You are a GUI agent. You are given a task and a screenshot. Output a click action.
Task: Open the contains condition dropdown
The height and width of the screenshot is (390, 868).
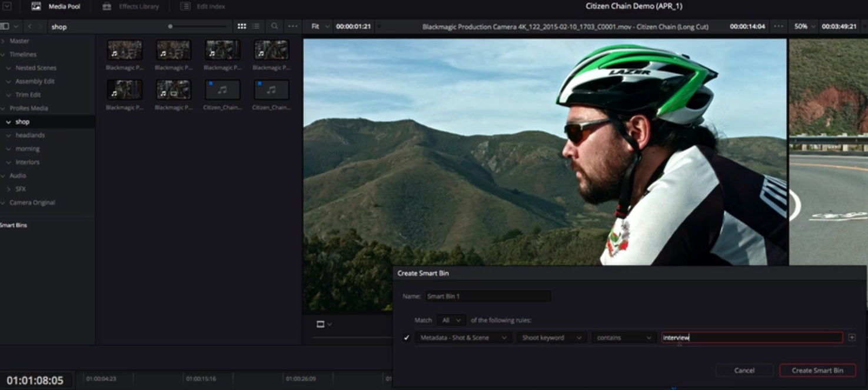(x=624, y=338)
